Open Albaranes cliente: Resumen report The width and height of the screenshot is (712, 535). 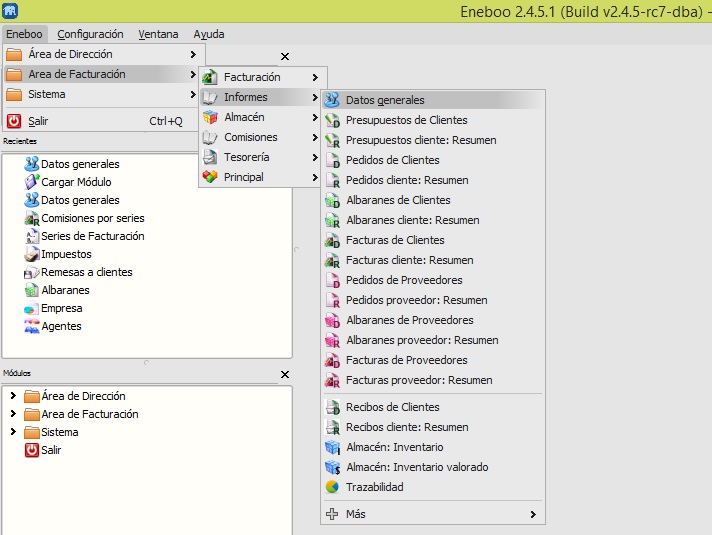[x=433, y=220]
